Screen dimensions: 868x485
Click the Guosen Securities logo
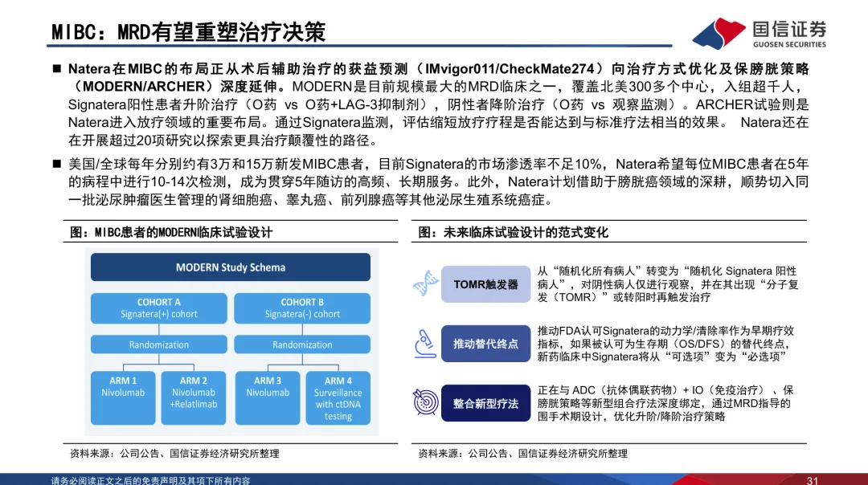[759, 33]
